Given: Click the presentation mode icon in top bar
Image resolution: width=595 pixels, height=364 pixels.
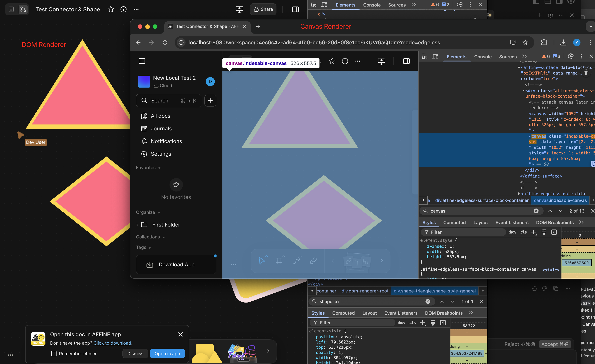Looking at the screenshot, I should click(x=239, y=9).
